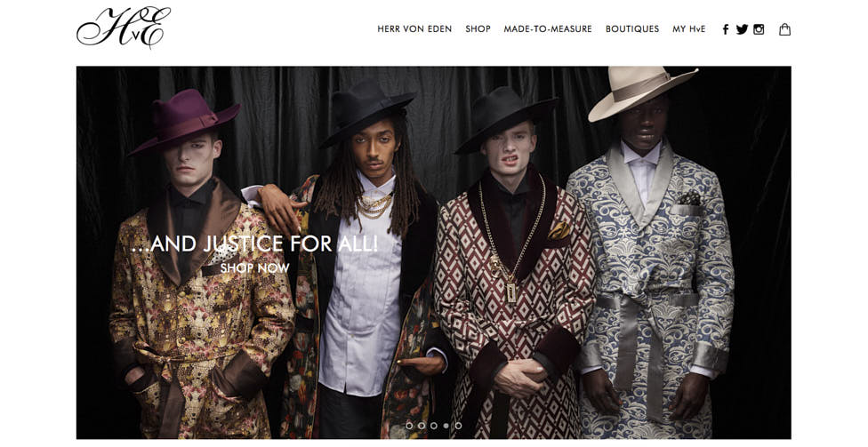Go to MADE-TO-MEASURE page
The image size is (868, 447).
(x=548, y=28)
